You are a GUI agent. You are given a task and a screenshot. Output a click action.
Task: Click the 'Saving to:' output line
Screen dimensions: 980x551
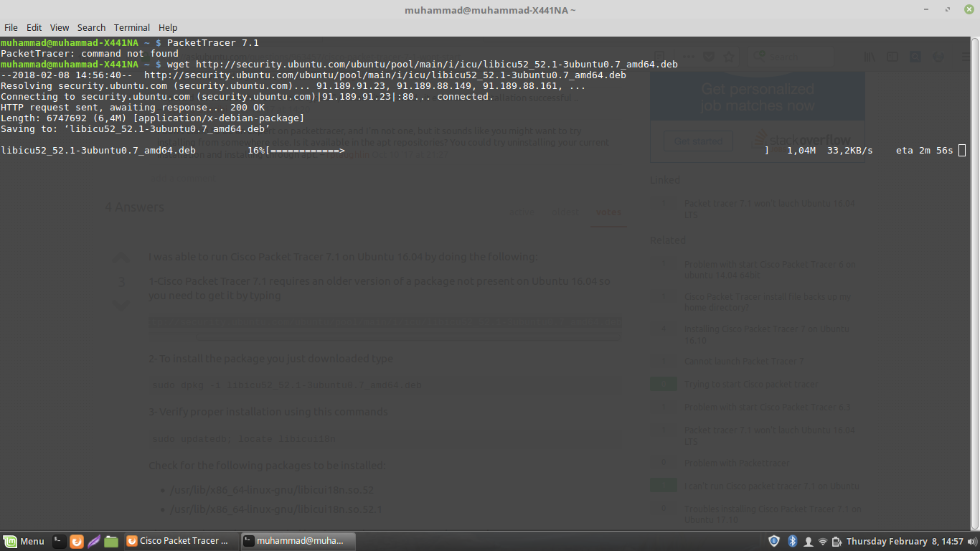136,129
